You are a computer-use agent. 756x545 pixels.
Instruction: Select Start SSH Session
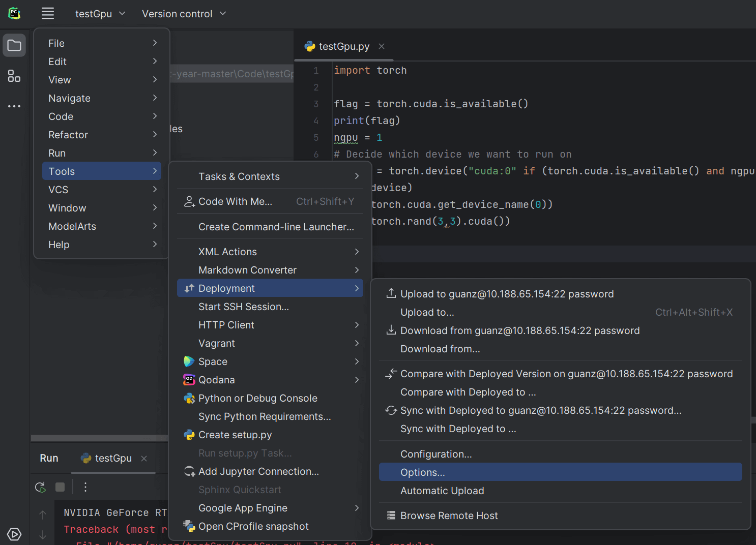[270, 307]
